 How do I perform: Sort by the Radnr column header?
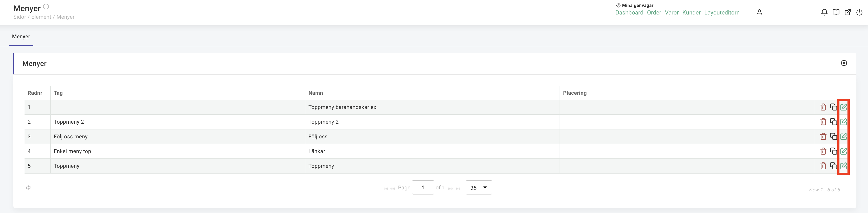[35, 93]
